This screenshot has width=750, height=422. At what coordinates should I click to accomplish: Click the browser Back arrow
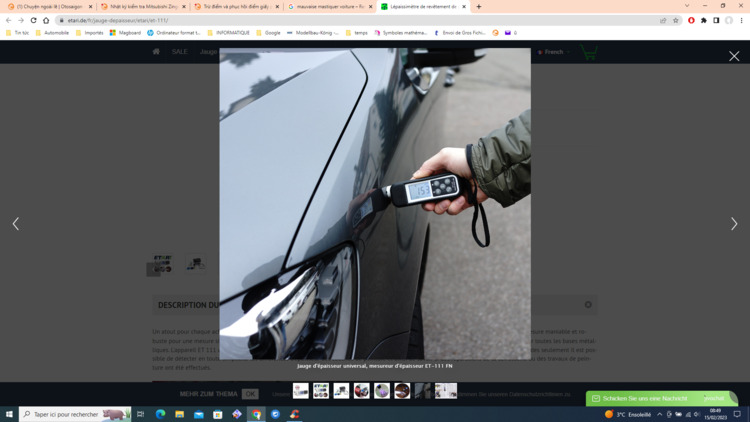tap(8, 20)
